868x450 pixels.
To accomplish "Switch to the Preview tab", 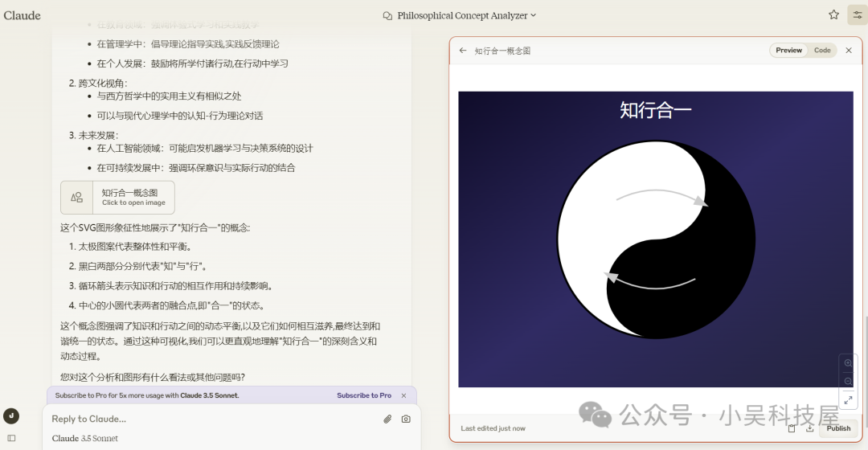I will click(788, 51).
